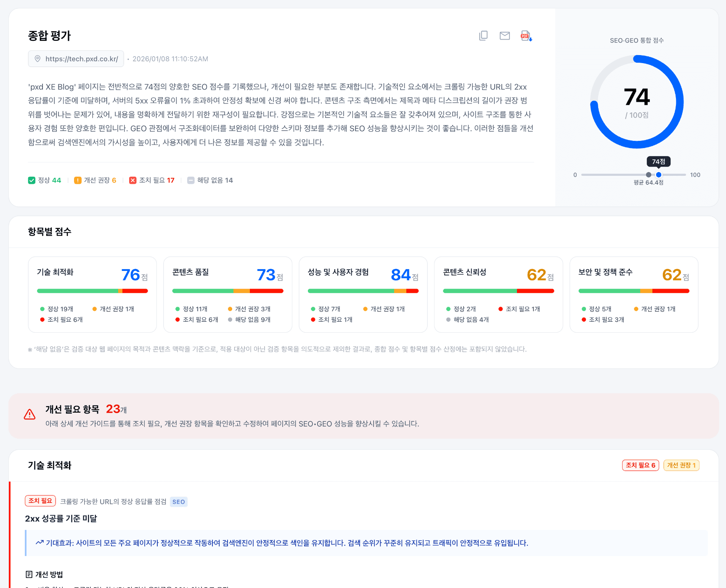
Task: Click the 성능 및 사용자 경험 progress bar
Action: 363,291
